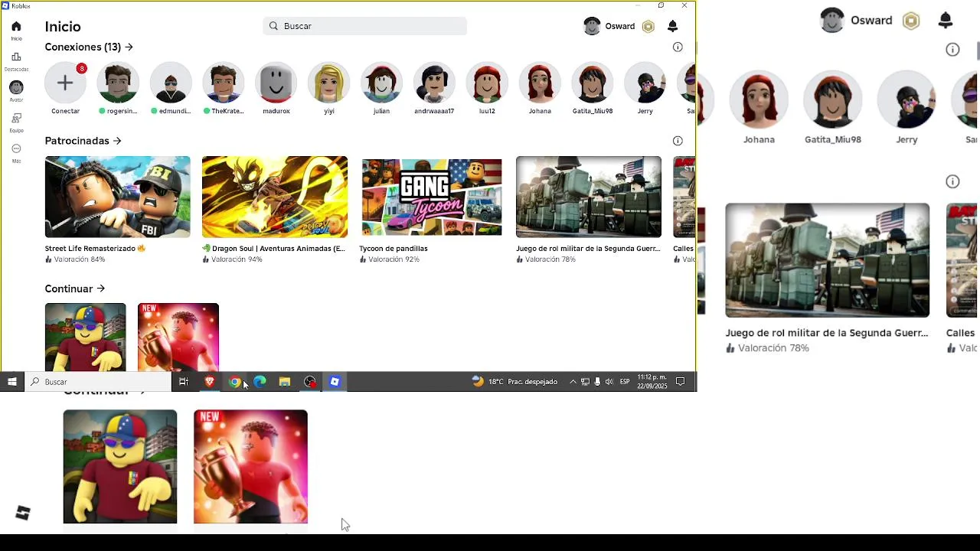Click the microphone tray icon

click(597, 381)
